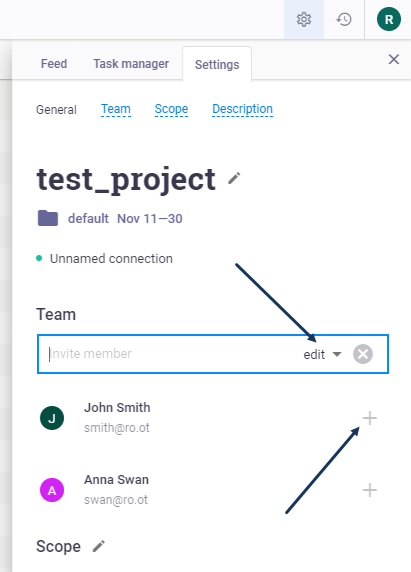Clear the invite member field
The image size is (411, 572).
click(363, 354)
